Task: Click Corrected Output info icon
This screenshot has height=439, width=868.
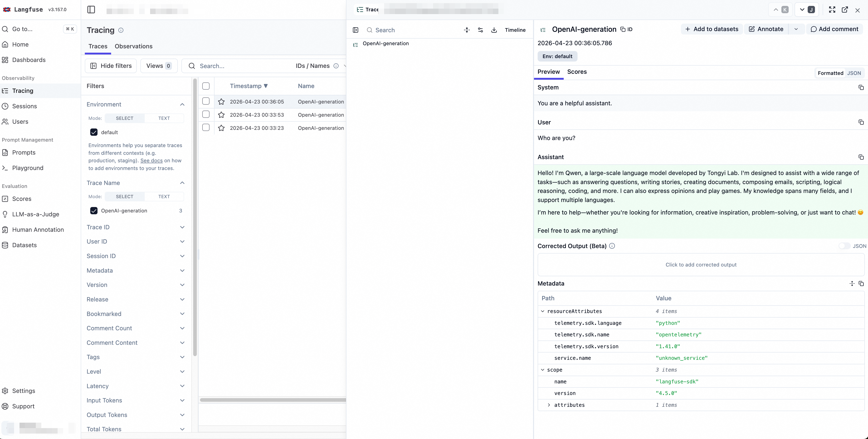Action: point(612,246)
